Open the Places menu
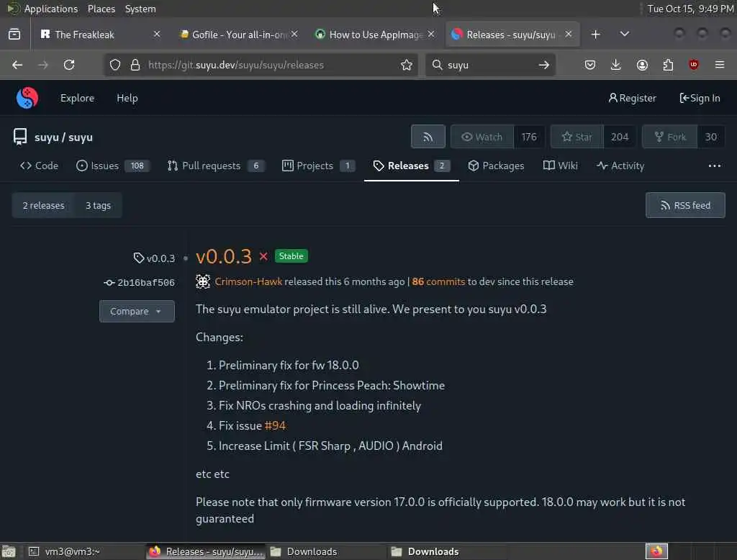 (x=101, y=9)
